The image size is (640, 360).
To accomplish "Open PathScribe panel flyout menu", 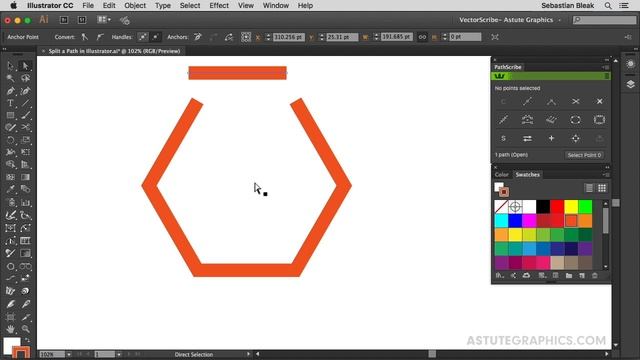I will [605, 67].
